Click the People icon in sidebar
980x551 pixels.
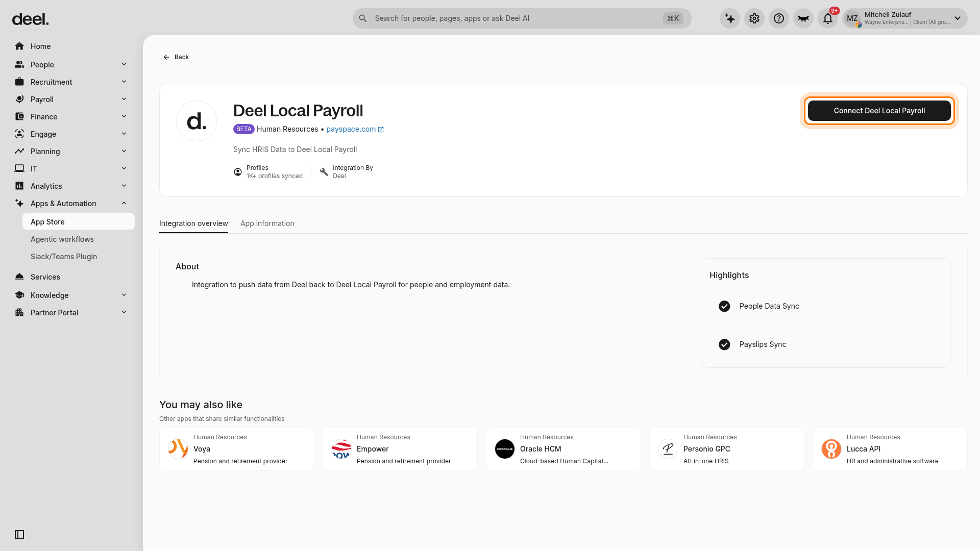(19, 65)
